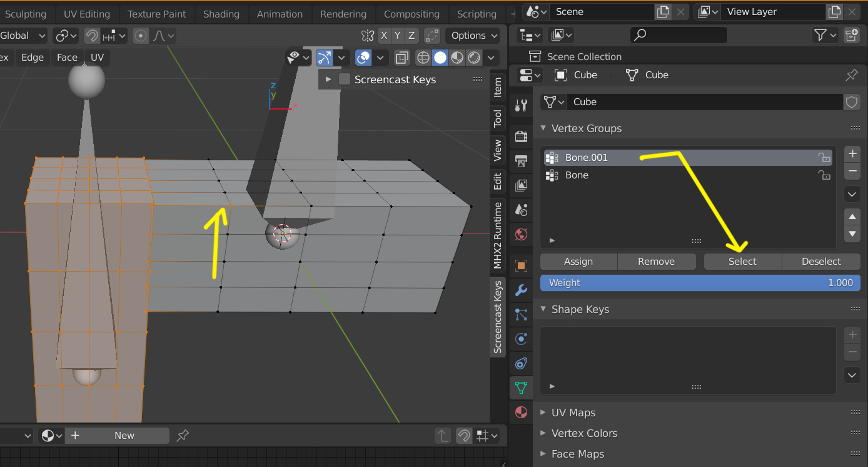Open the Modifiers wrench tab
868x467 pixels.
(521, 290)
